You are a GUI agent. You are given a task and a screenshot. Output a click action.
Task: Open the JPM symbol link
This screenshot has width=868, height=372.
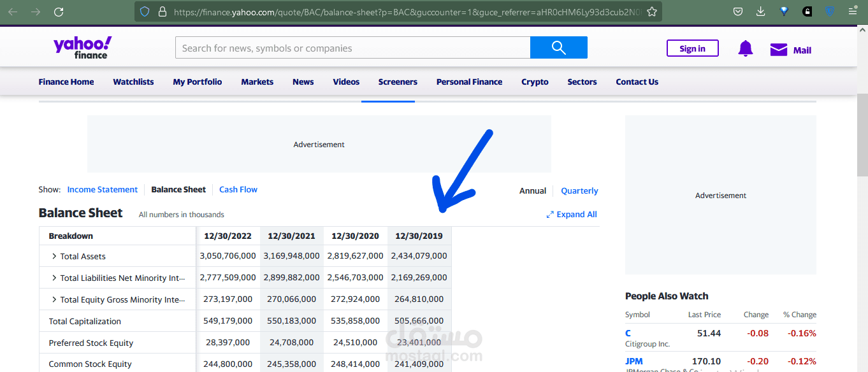634,361
